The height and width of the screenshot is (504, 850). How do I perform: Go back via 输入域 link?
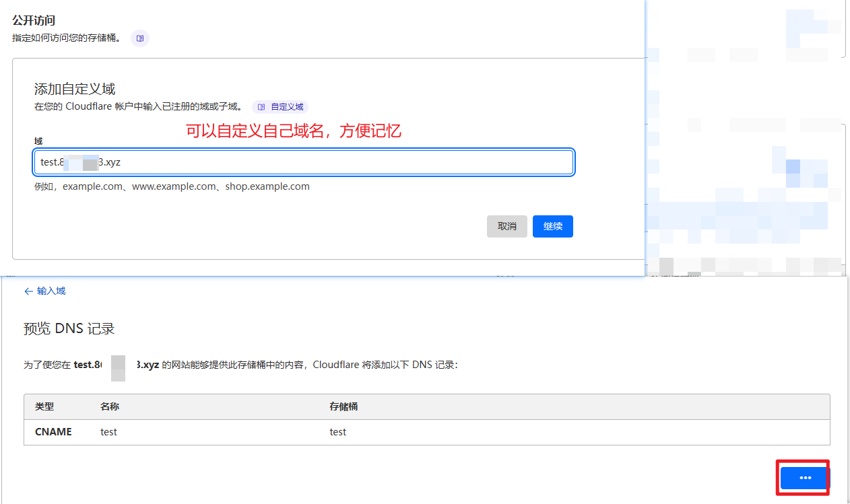(x=45, y=291)
